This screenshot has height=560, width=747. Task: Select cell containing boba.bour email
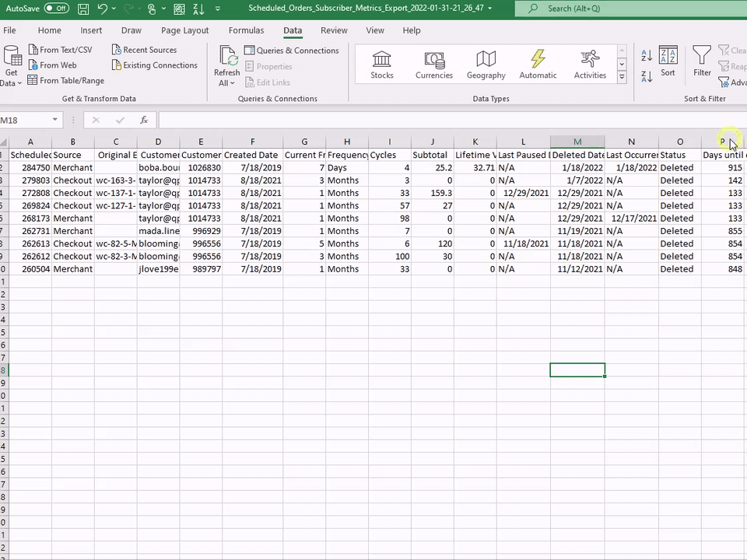pyautogui.click(x=158, y=168)
